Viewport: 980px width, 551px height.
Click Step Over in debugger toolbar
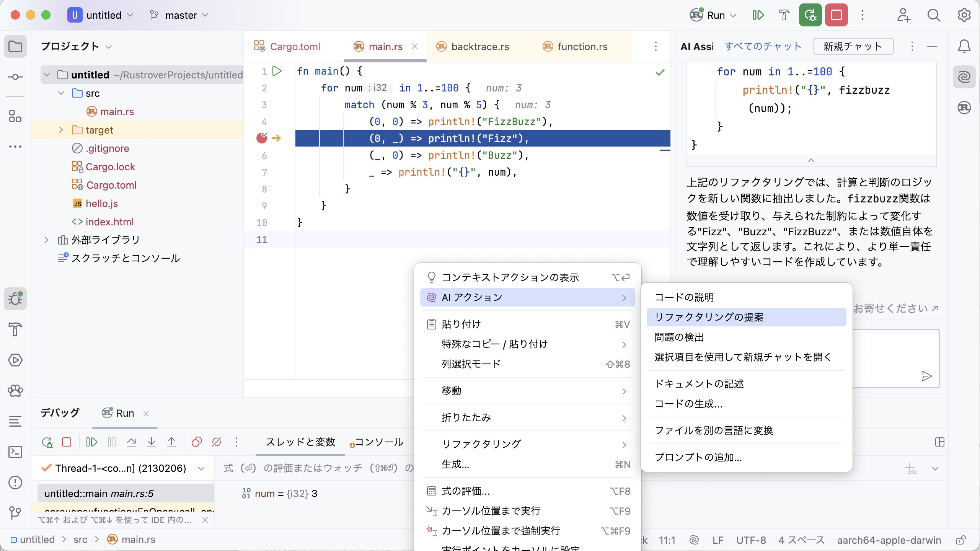132,442
